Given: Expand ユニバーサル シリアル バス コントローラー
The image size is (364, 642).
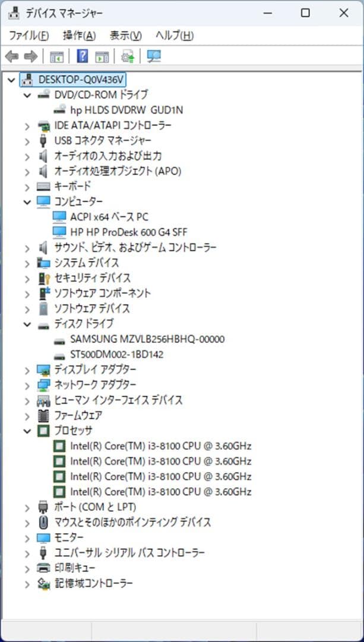Looking at the screenshot, I should coord(27,553).
